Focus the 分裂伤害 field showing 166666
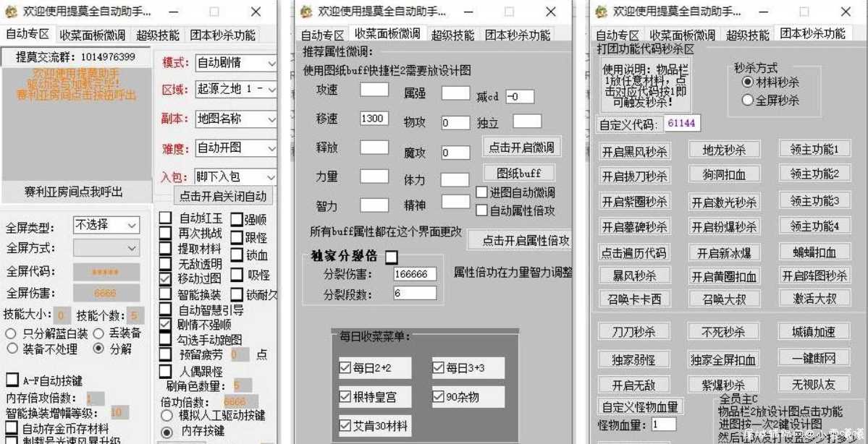Screen dimensions: 868x444 pyautogui.click(x=416, y=273)
